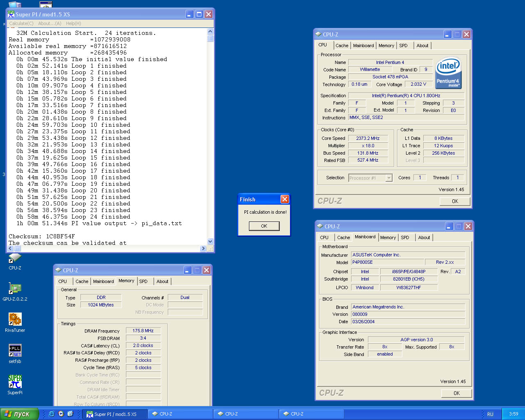Open the Help(H) menu in Super PI

[x=73, y=23]
